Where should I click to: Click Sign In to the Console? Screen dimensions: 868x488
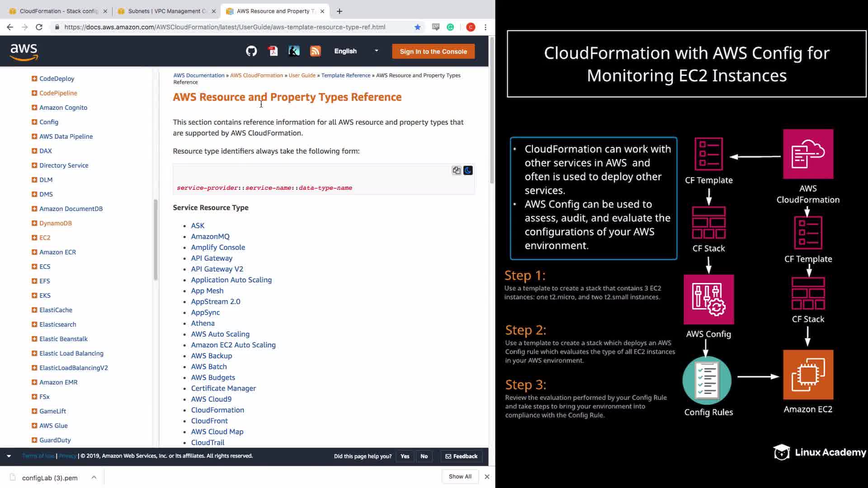[433, 52]
